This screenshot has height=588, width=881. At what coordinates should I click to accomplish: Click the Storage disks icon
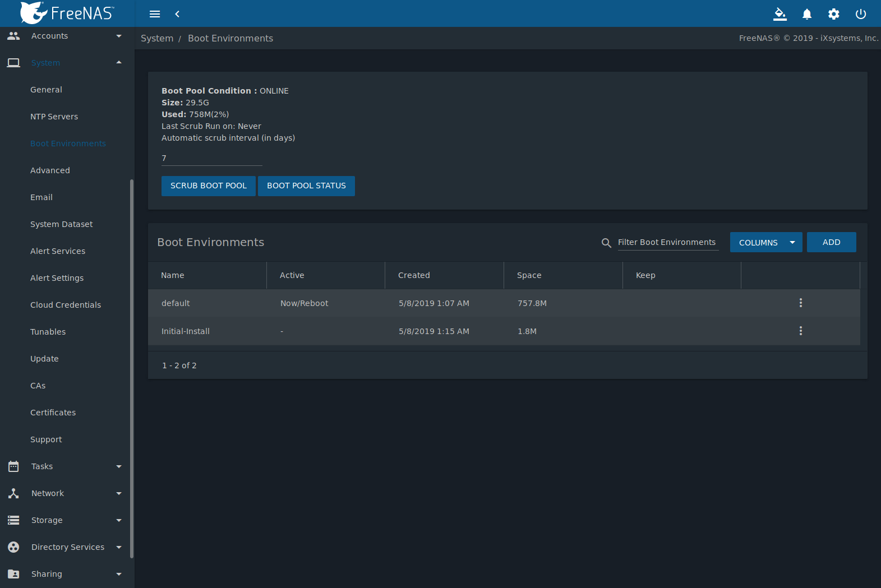[13, 520]
